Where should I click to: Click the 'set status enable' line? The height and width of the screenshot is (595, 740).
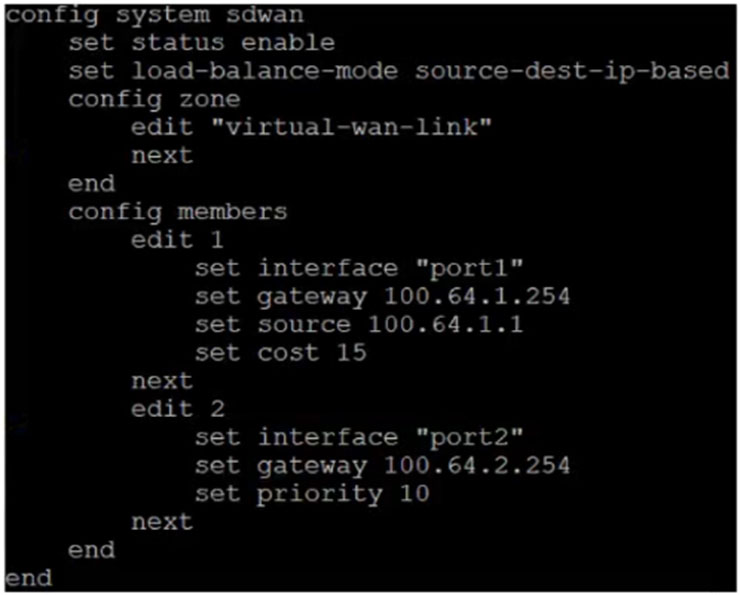[202, 43]
